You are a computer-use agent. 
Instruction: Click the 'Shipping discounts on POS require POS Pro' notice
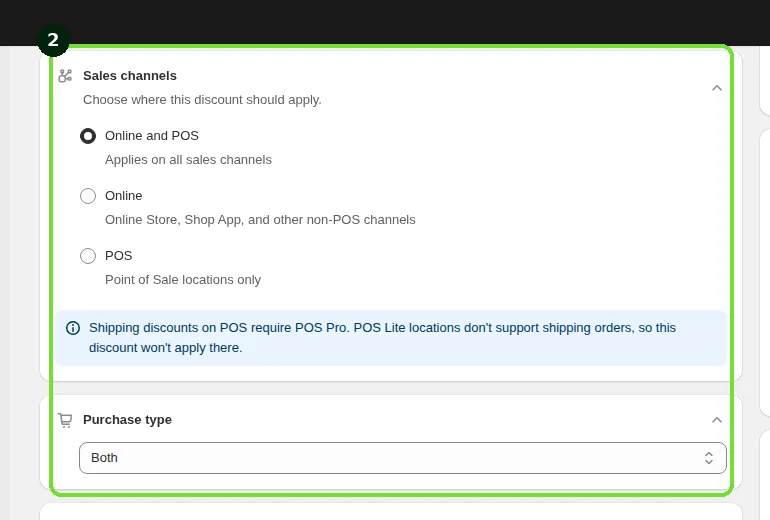click(391, 338)
